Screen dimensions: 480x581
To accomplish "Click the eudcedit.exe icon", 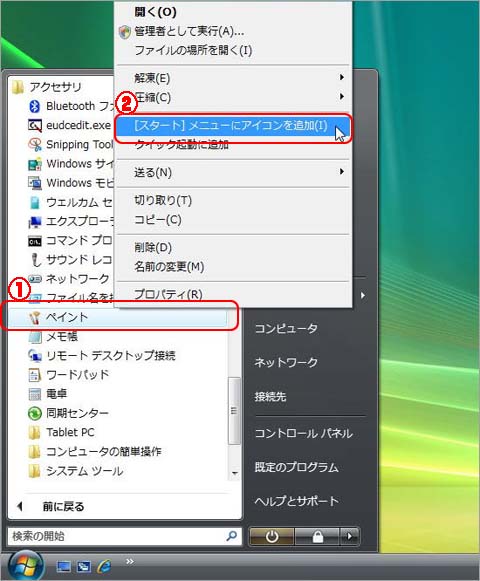I will click(34, 126).
